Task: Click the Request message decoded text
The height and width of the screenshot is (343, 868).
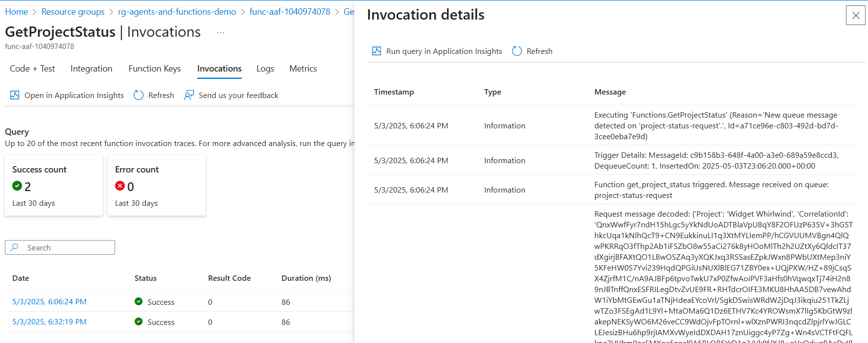Action: pos(724,276)
